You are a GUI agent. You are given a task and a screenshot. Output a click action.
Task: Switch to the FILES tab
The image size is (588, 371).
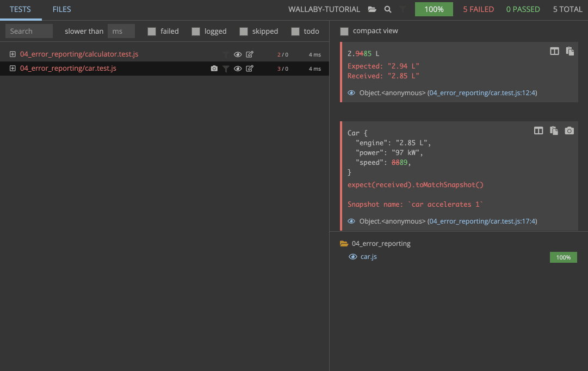tap(61, 9)
